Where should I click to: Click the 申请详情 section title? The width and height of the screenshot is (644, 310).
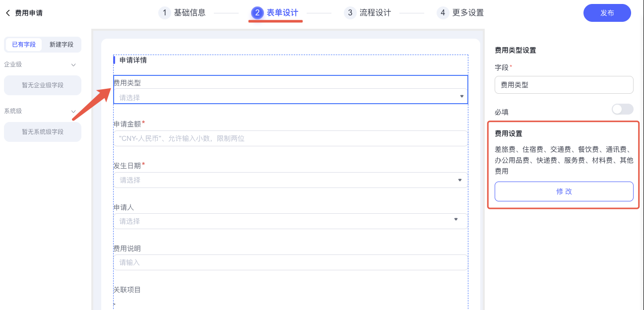133,60
